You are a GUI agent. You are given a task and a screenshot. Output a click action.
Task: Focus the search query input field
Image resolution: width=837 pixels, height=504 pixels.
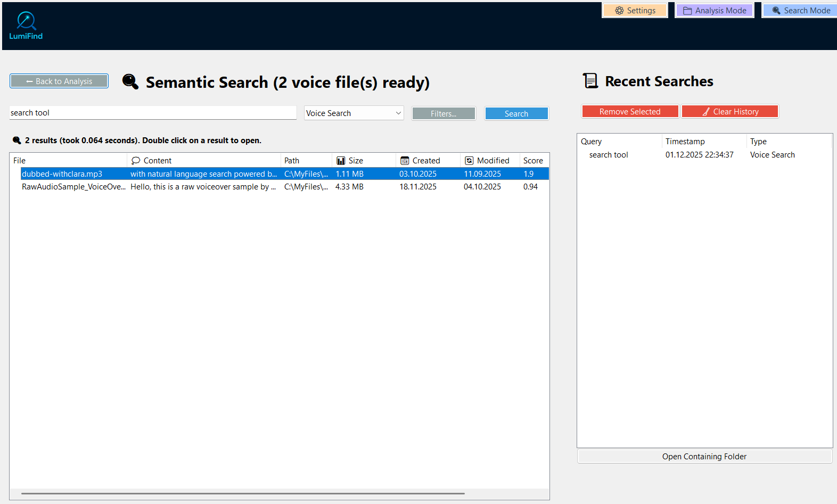(153, 113)
